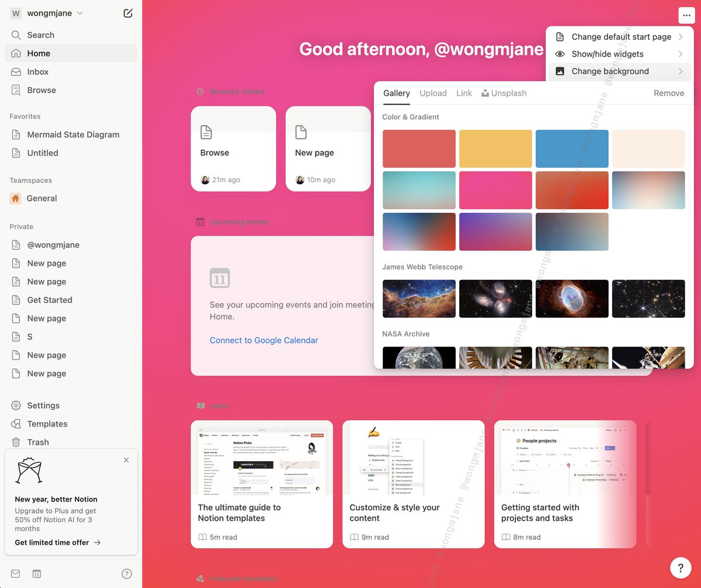Expand the Change default start page submenu

[x=621, y=36]
